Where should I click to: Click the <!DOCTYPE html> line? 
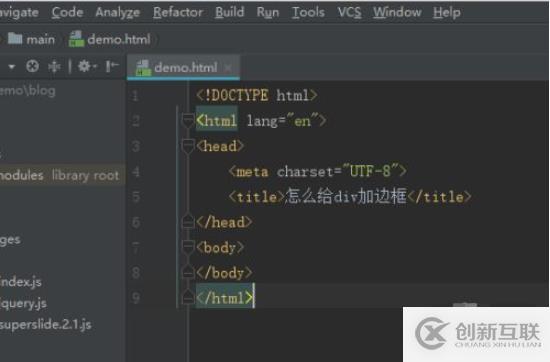[257, 95]
